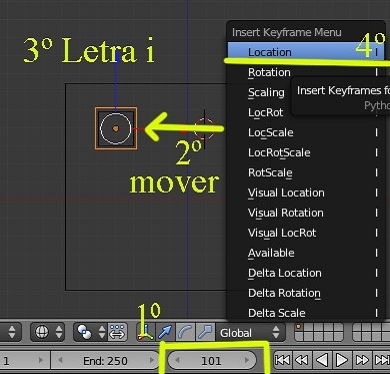Click the End: 250 frame field
390x374 pixels.
click(105, 361)
